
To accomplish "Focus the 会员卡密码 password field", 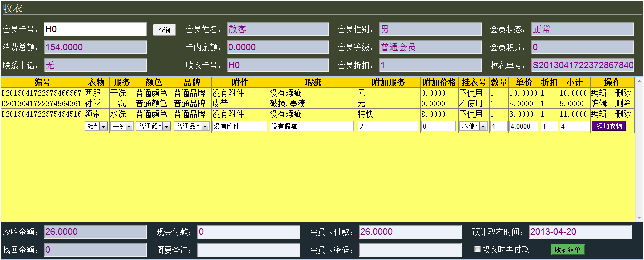I will (x=410, y=250).
